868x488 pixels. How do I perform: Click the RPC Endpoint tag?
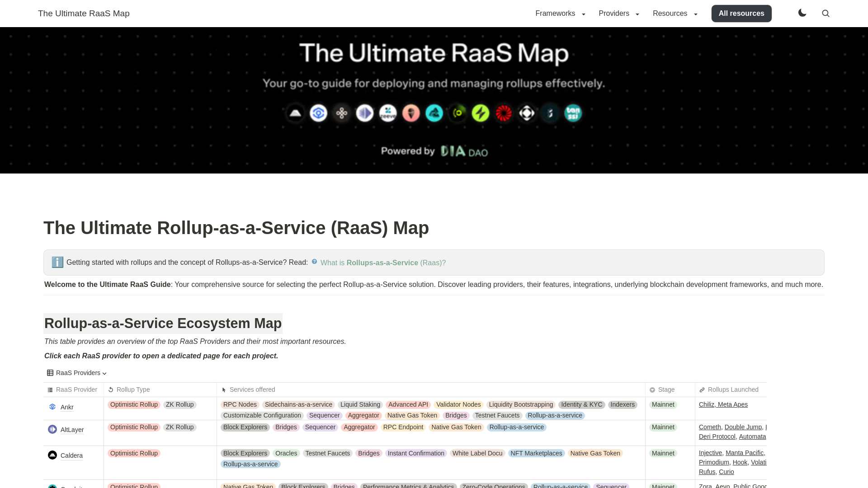pyautogui.click(x=403, y=427)
